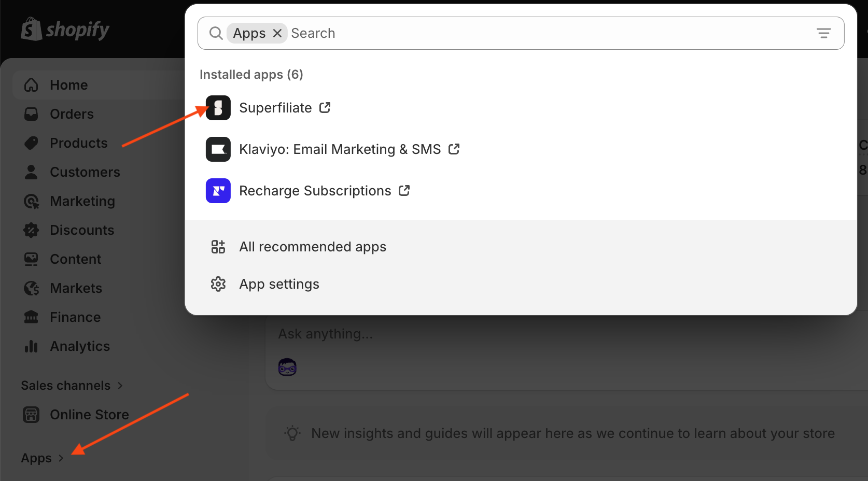Click the 'New insights and guides' message
The image size is (868, 481).
tap(573, 433)
